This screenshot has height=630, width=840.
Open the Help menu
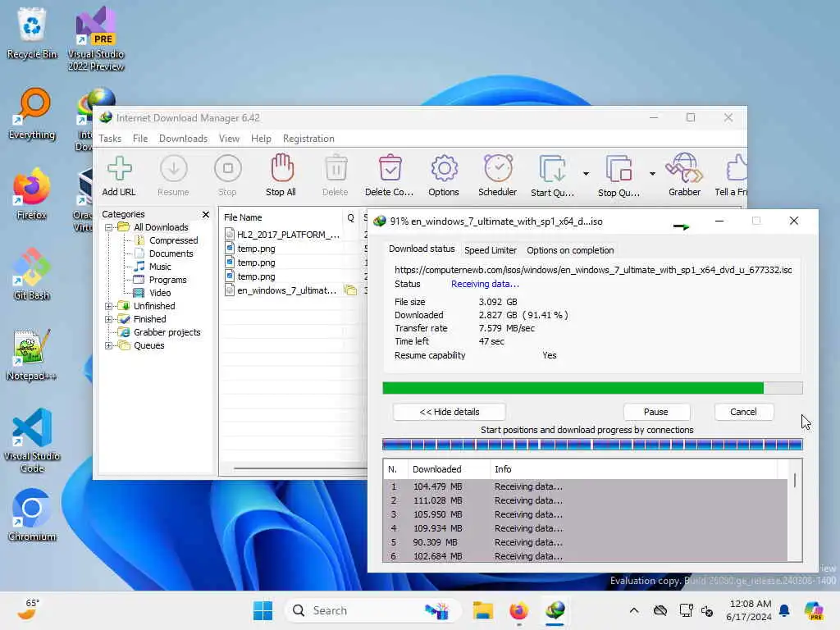[x=261, y=139]
